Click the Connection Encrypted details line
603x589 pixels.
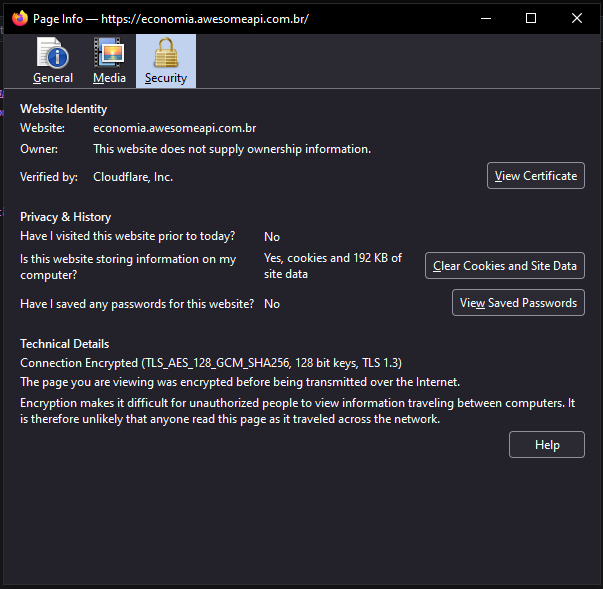click(x=211, y=363)
